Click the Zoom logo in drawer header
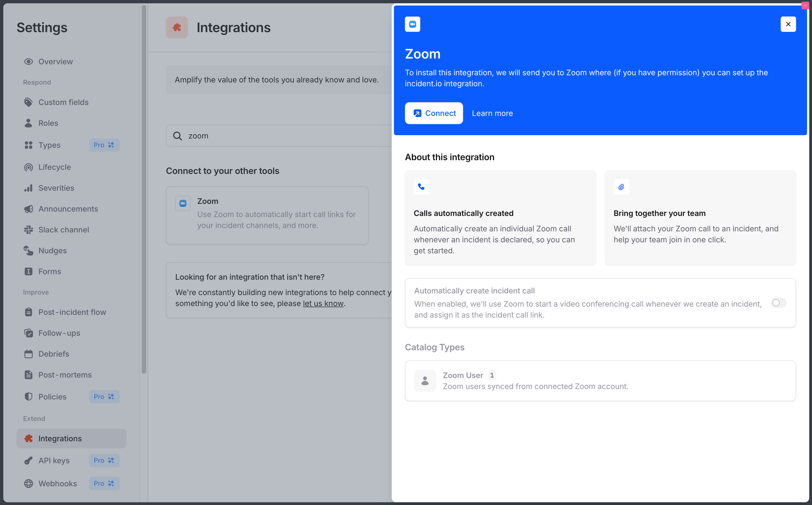This screenshot has width=812, height=505. (x=412, y=24)
